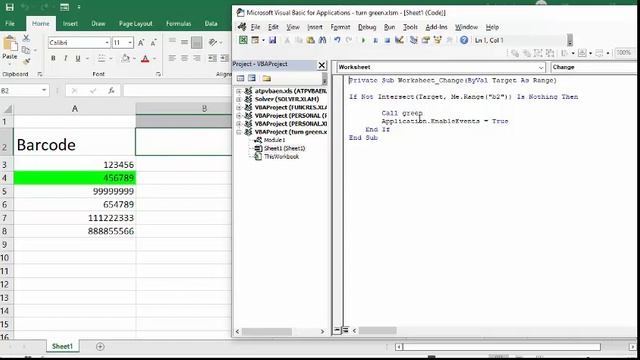Click the Format Painter brush in Excel ribbon

click(x=26, y=62)
